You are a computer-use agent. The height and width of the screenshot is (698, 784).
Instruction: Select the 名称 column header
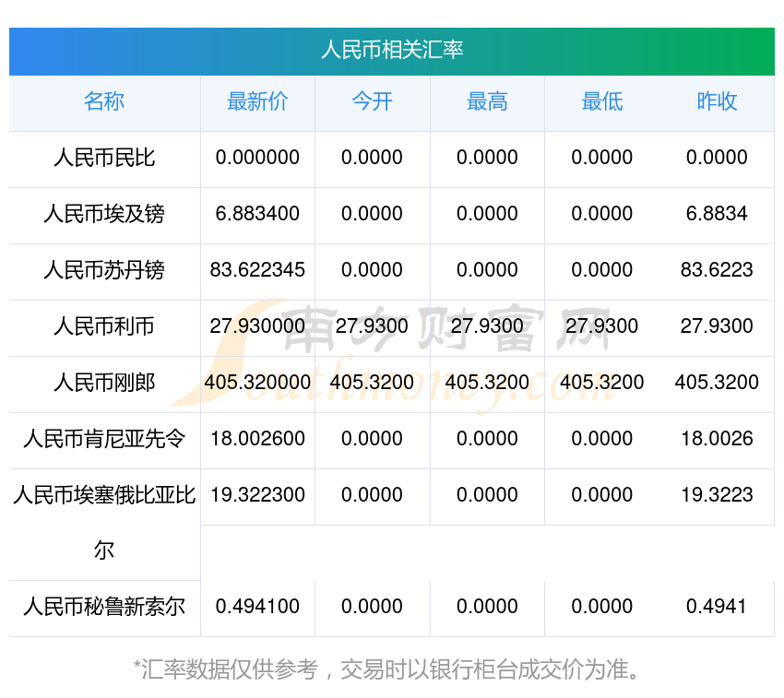[104, 101]
